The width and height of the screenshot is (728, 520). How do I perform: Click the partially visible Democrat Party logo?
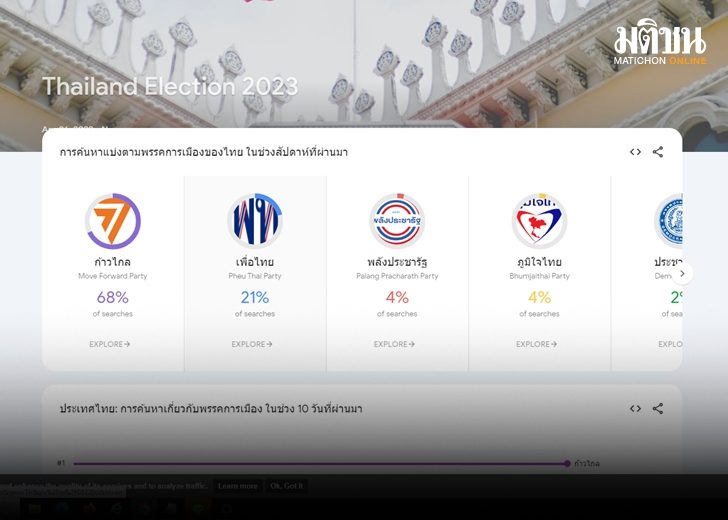tap(669, 221)
